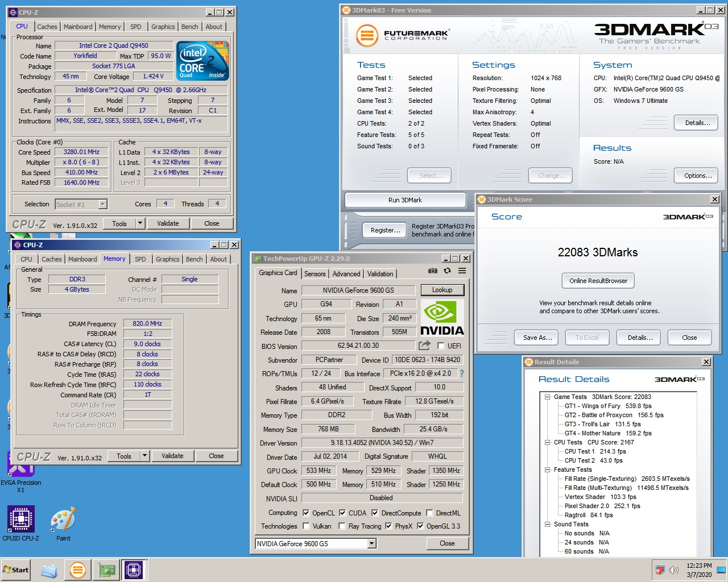The image size is (728, 582).
Task: Toggle the UEFI checkbox in GPU-Z
Action: 441,346
